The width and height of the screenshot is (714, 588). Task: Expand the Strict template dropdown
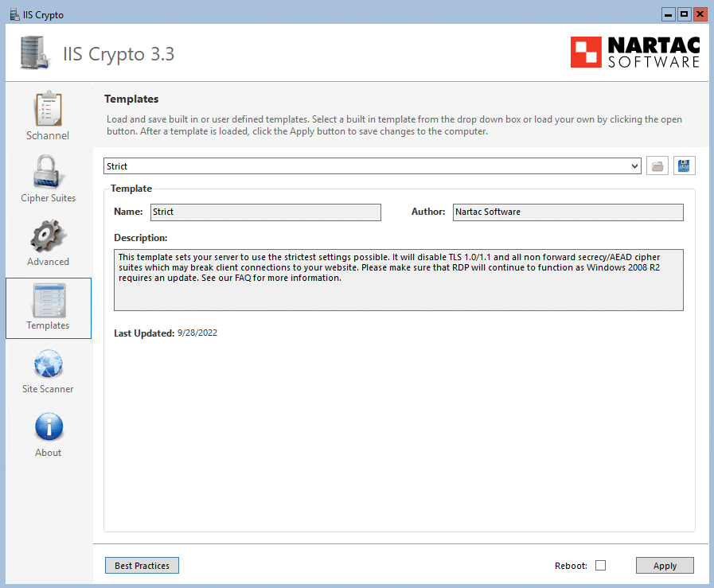[x=634, y=166]
